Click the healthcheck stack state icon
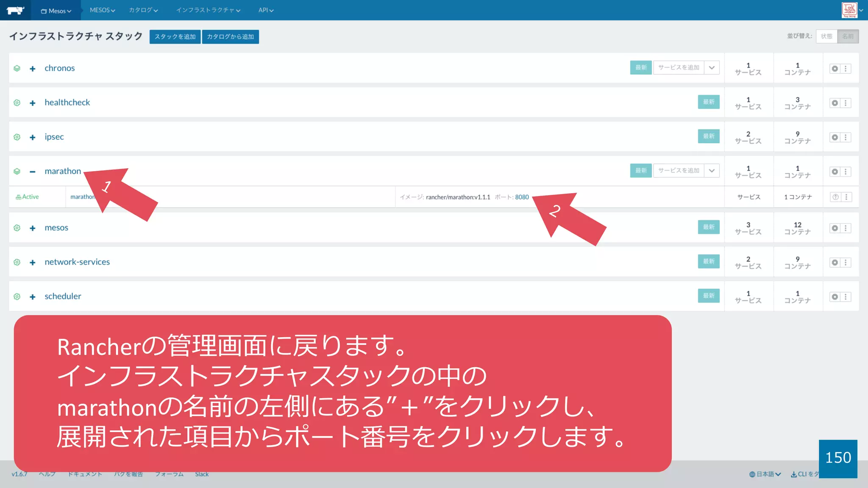868x488 pixels. click(x=17, y=103)
